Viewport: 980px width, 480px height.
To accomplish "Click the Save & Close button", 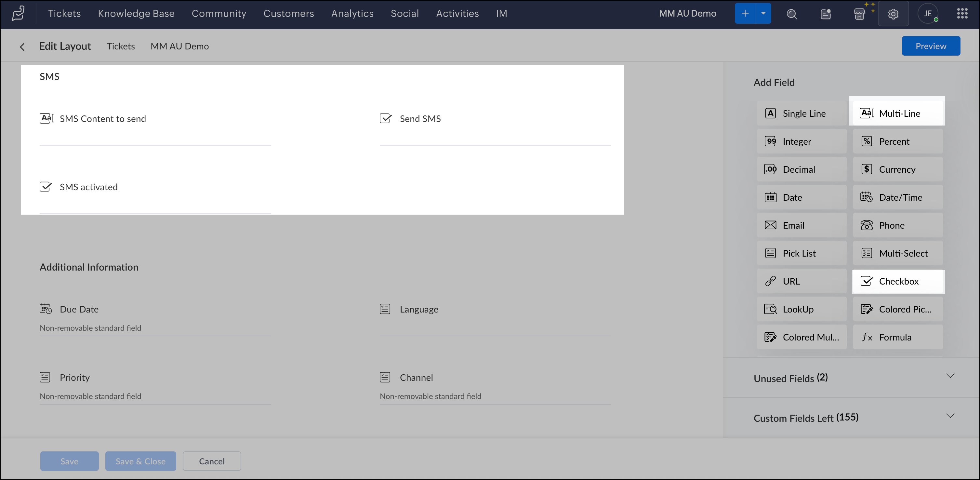I will tap(140, 461).
